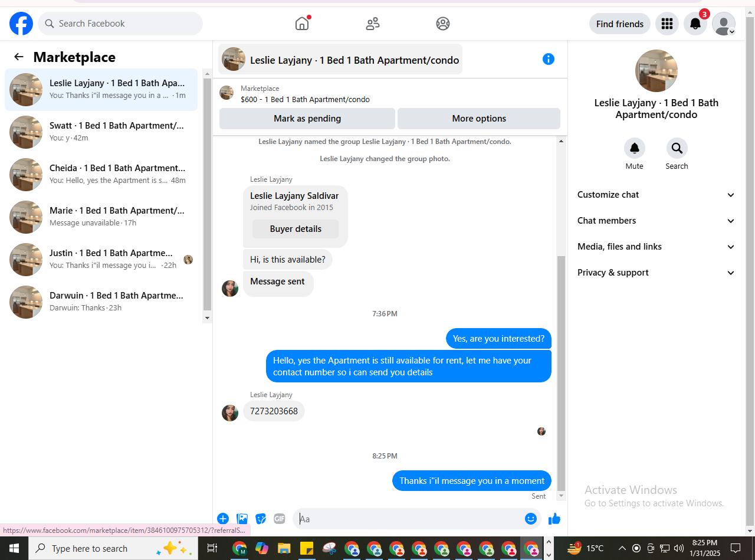This screenshot has height=560, width=755.
Task: Click the conversation list scrollbar
Action: click(x=207, y=195)
